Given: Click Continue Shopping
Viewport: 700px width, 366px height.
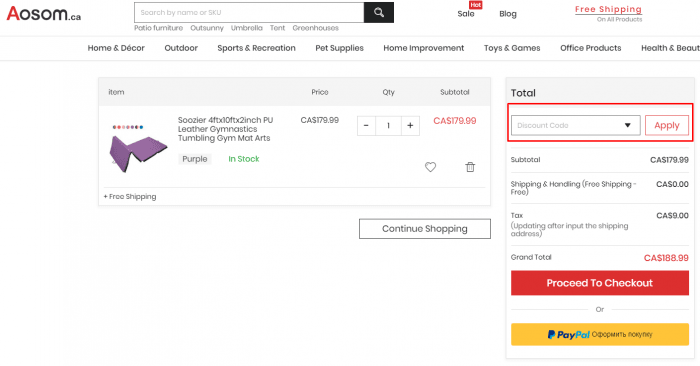Looking at the screenshot, I should pyautogui.click(x=425, y=229).
